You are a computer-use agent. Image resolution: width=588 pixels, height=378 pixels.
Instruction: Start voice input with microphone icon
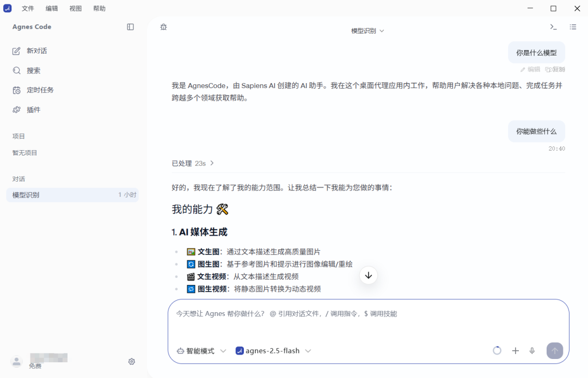point(532,351)
